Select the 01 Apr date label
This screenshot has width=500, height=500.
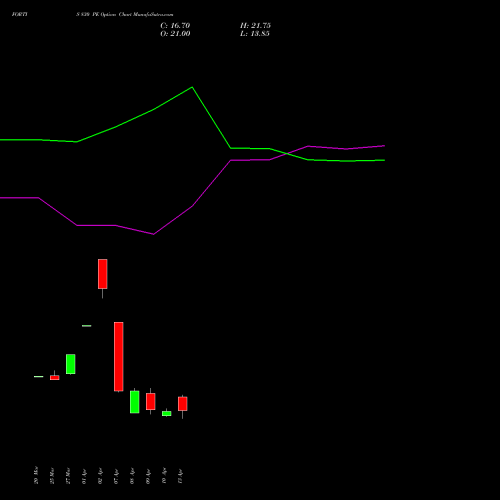point(84,476)
